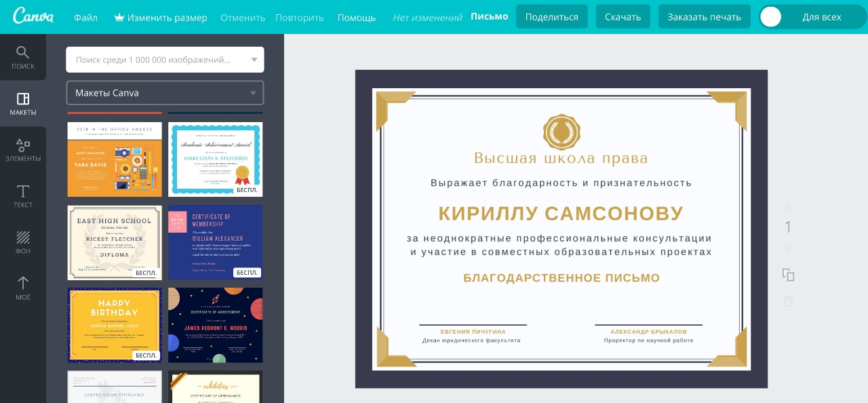Open the Макеты Canva dropdown
This screenshot has height=403, width=868.
[x=165, y=93]
